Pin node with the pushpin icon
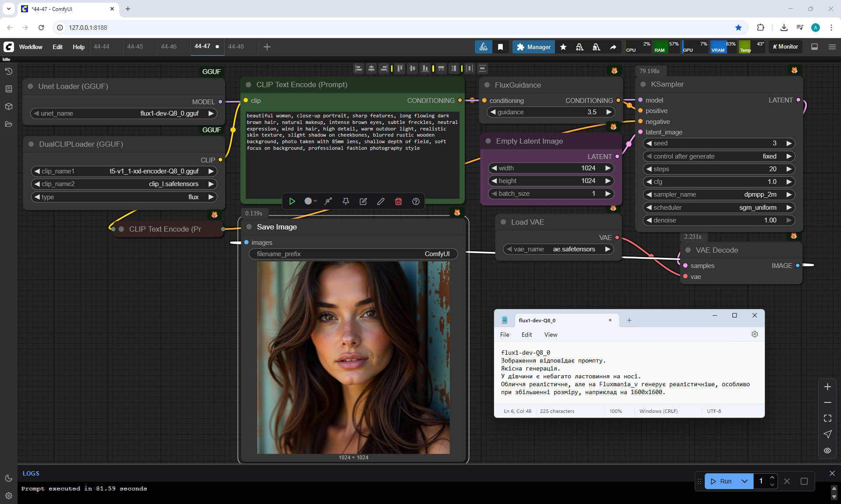 346,201
